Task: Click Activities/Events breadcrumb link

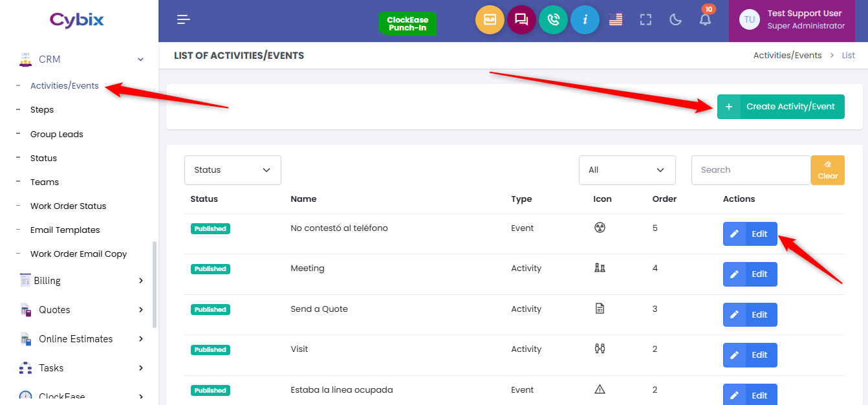Action: (x=787, y=56)
